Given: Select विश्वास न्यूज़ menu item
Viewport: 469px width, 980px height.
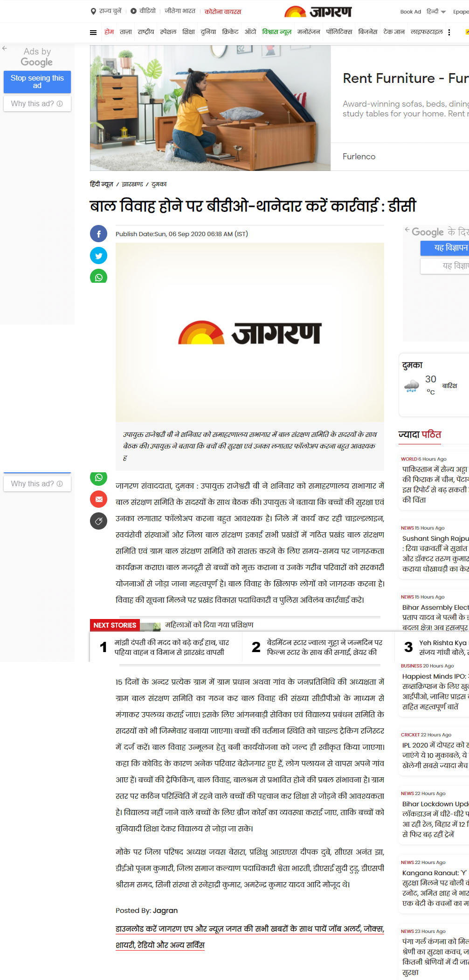Looking at the screenshot, I should point(276,32).
